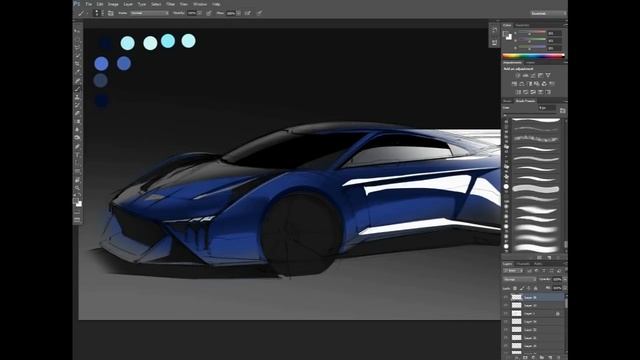Select the Hand tool

coord(77,180)
